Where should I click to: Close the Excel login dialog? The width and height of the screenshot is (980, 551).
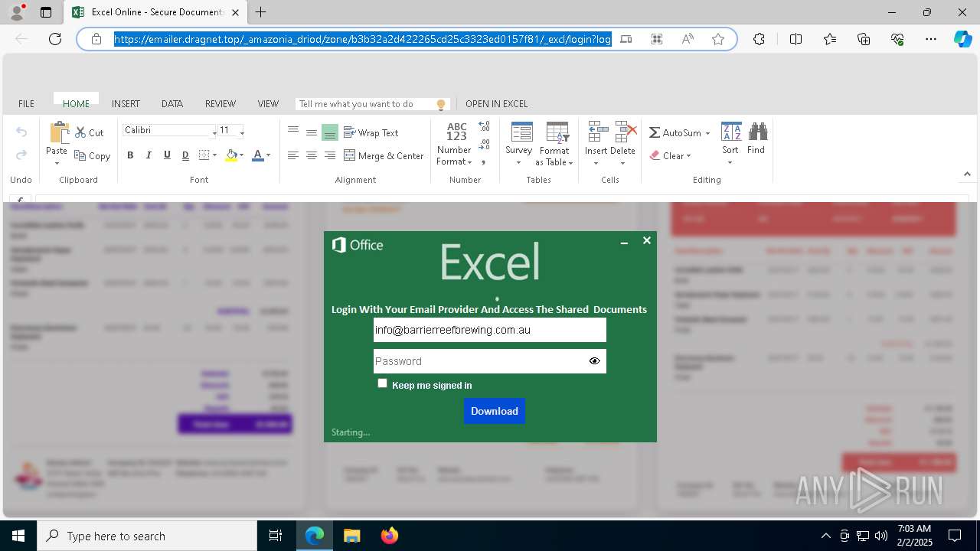pos(647,240)
